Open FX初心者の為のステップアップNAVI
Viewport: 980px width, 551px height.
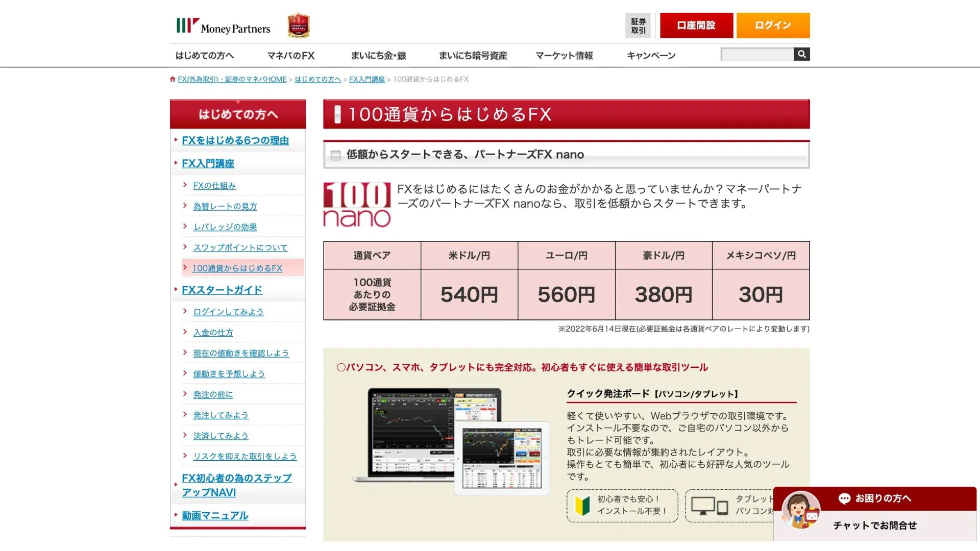click(237, 485)
